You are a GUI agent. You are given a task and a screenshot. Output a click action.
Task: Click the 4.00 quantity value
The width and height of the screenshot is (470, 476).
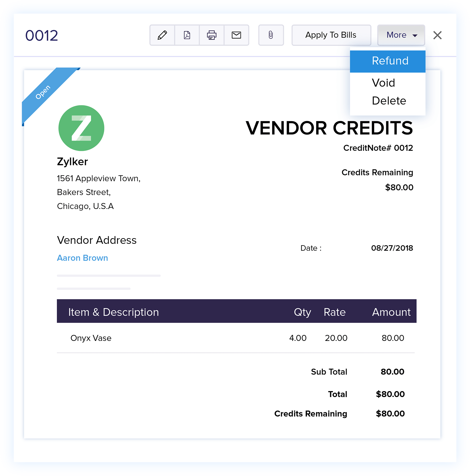pos(298,338)
